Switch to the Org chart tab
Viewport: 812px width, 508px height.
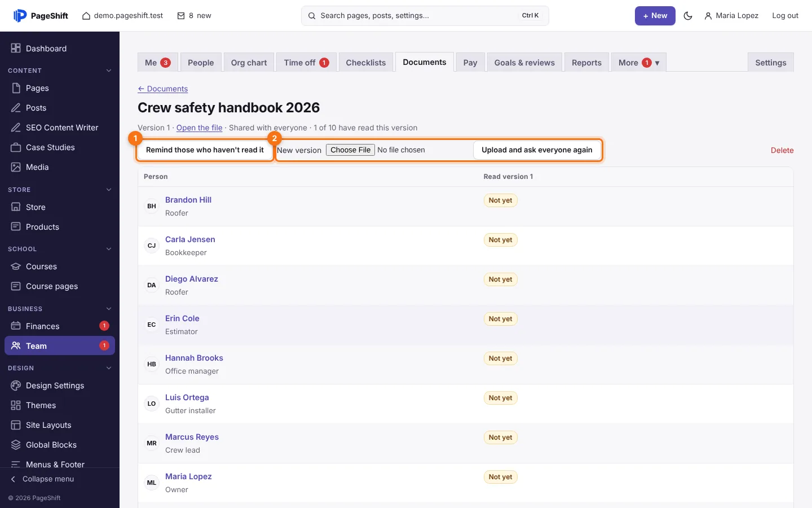[x=249, y=63]
